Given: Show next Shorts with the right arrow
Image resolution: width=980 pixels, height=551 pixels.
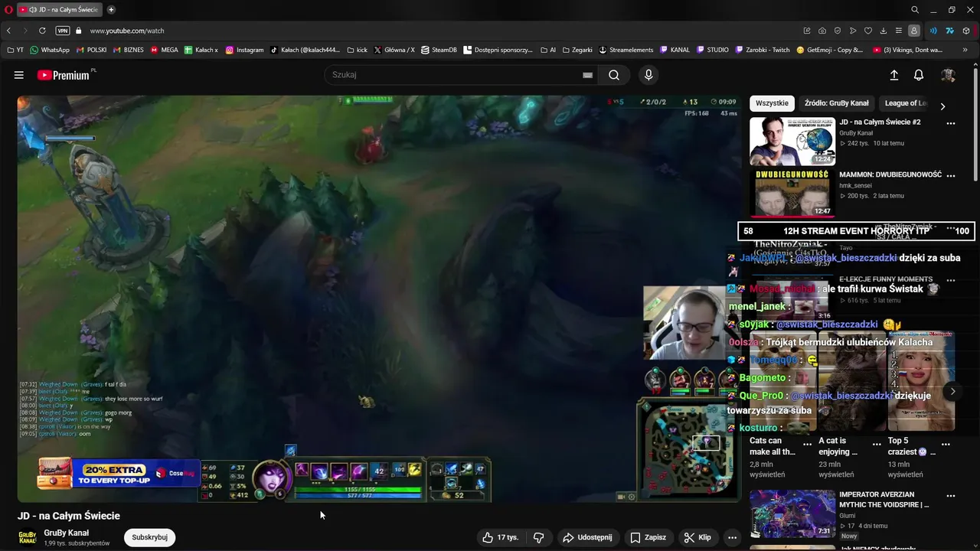Looking at the screenshot, I should (x=952, y=391).
